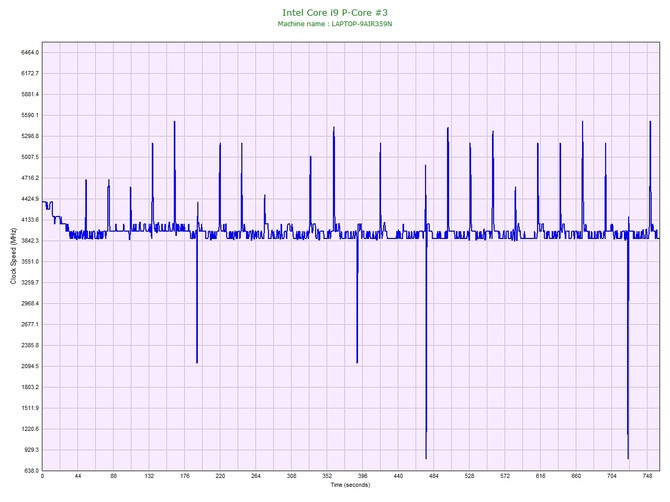Click the 528 tick on time axis
This screenshot has height=502, width=670.
(469, 476)
